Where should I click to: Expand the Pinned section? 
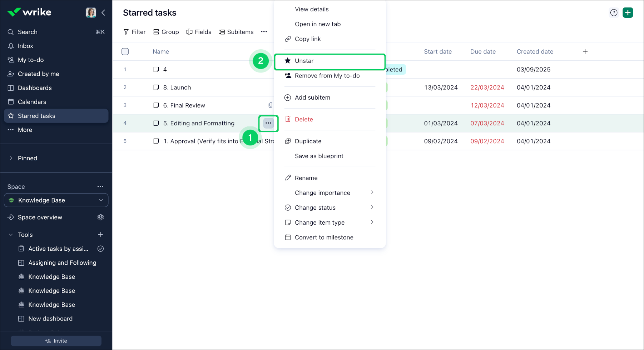[11, 158]
